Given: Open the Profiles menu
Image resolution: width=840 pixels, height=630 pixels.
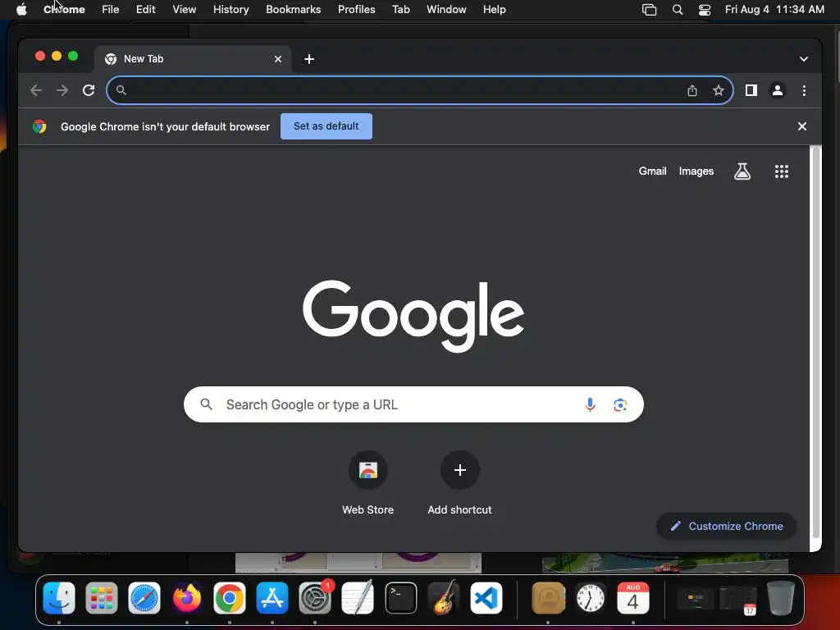Looking at the screenshot, I should (356, 10).
